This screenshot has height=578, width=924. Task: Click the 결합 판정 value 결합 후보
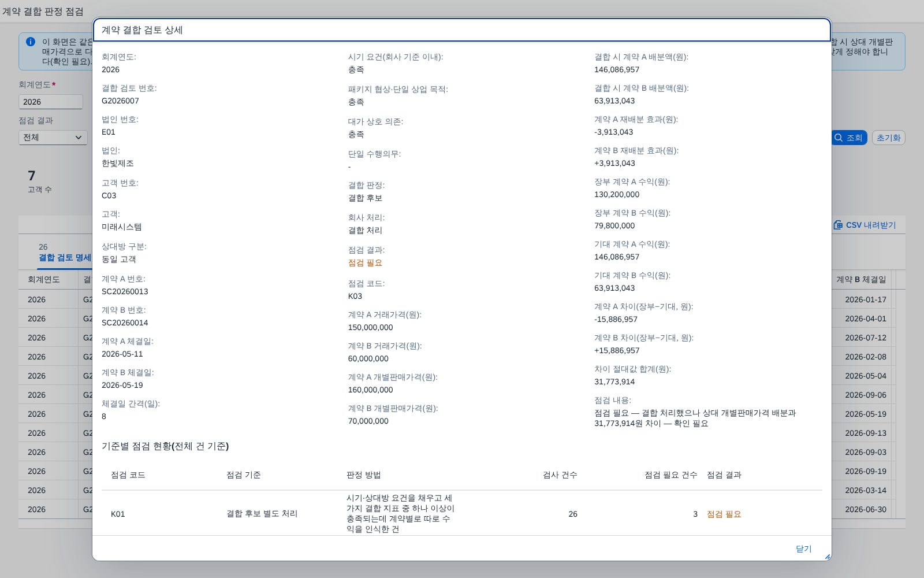click(365, 198)
